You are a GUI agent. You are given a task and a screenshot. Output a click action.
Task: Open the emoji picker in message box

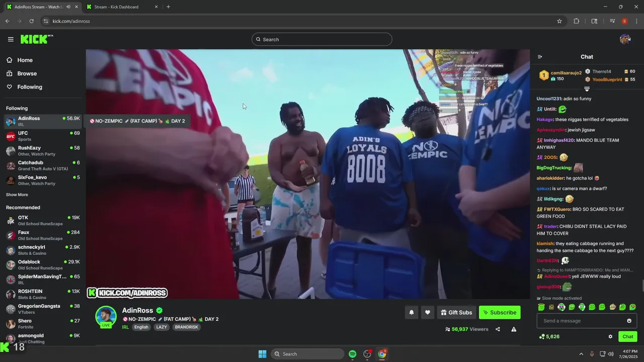629,321
